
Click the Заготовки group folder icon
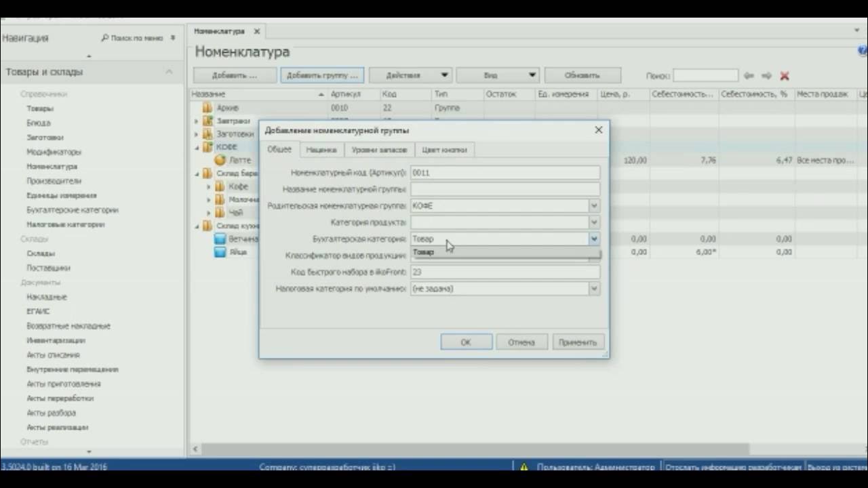tap(208, 134)
